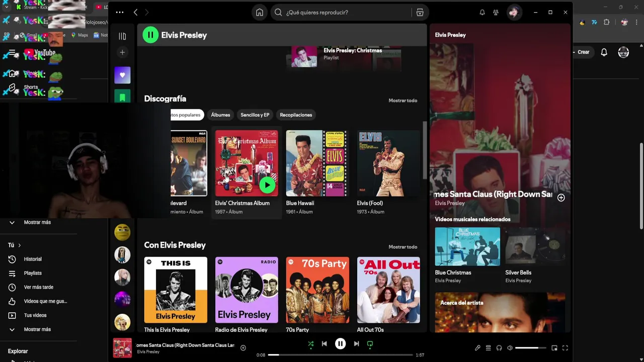Open mini player icon

tap(554, 348)
